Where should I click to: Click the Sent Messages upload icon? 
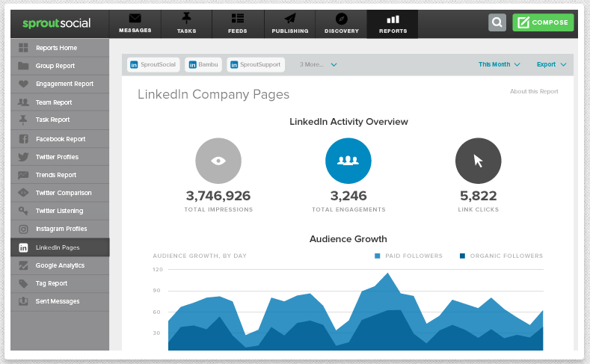coord(23,301)
